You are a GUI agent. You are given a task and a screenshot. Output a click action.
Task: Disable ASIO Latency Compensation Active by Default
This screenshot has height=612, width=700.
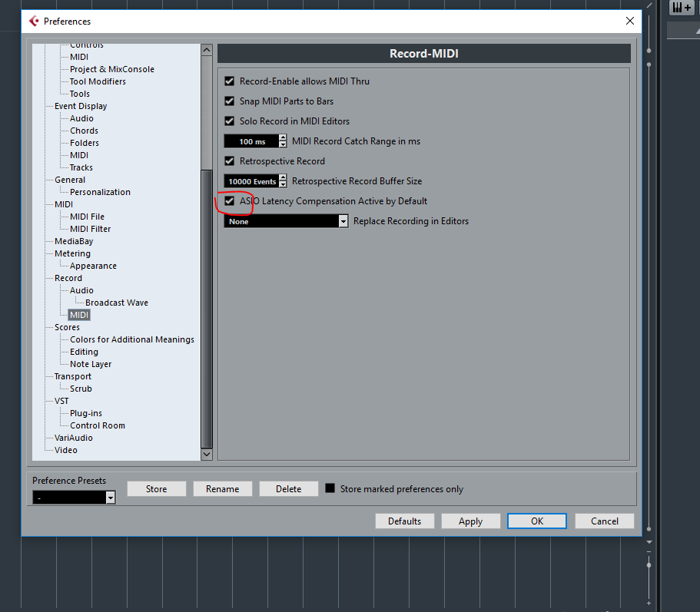(230, 200)
